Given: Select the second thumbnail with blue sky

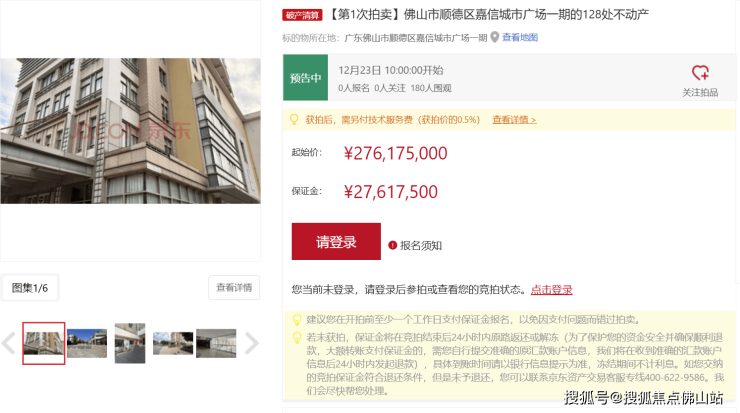Looking at the screenshot, I should tap(87, 343).
